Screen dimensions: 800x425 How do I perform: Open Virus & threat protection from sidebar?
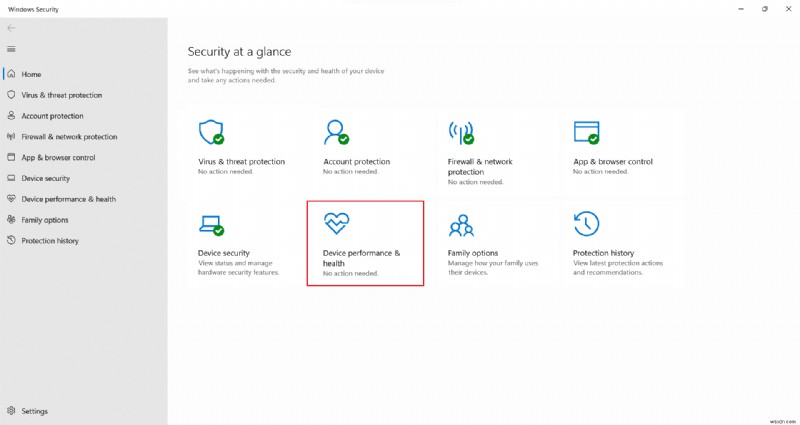point(62,95)
